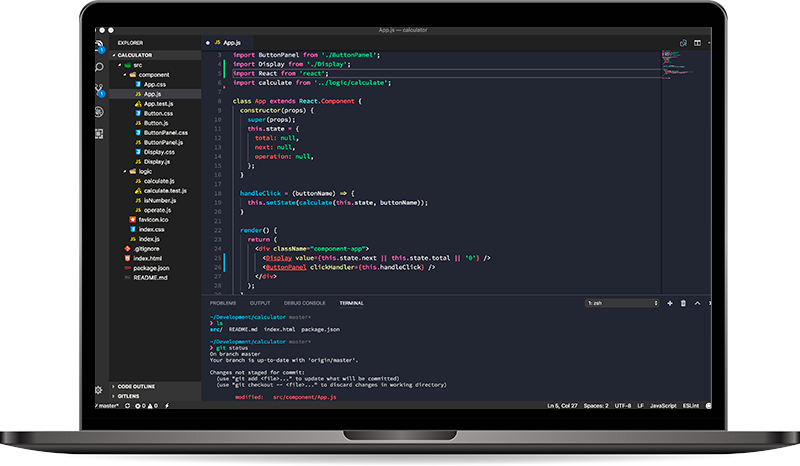Click the master branch indicator in status bar
This screenshot has width=800, height=466.
coord(108,406)
